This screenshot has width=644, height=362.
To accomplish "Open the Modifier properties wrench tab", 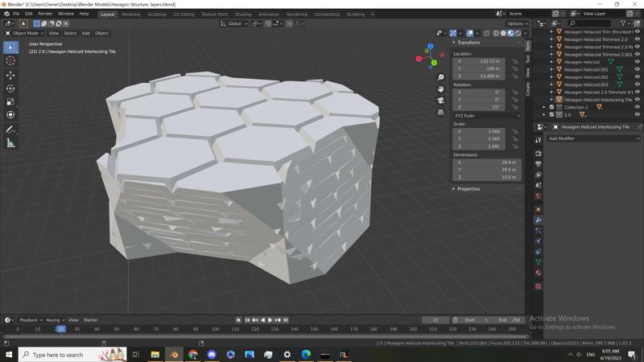I will (x=538, y=220).
